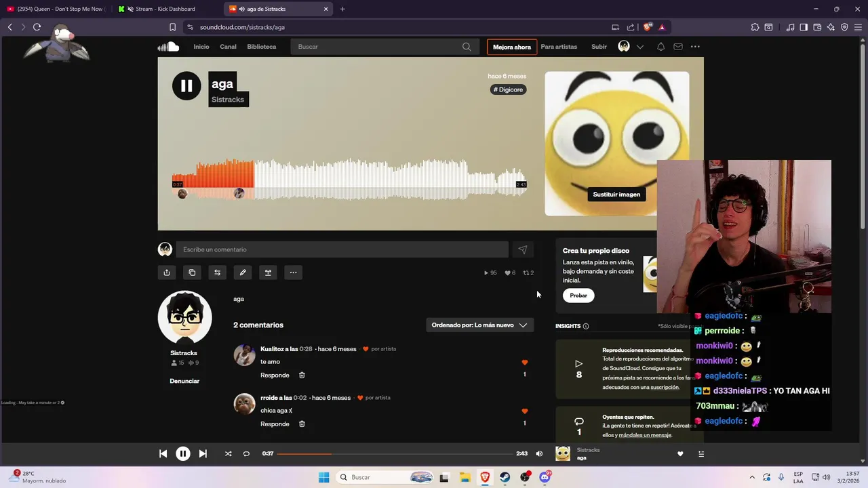Screen dimensions: 868x488
Task: Click the Probar button
Action: point(578,296)
